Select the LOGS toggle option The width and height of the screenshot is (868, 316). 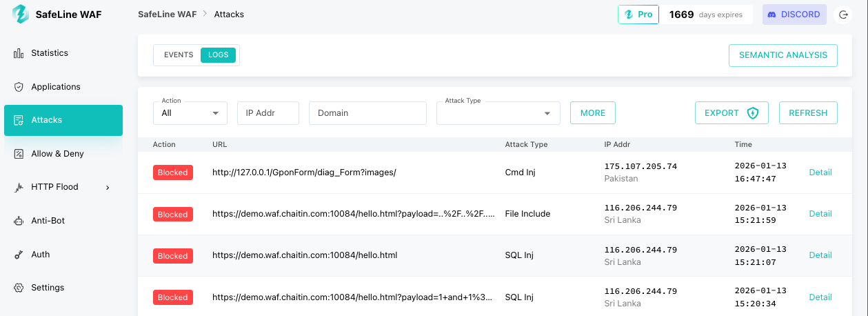[218, 55]
